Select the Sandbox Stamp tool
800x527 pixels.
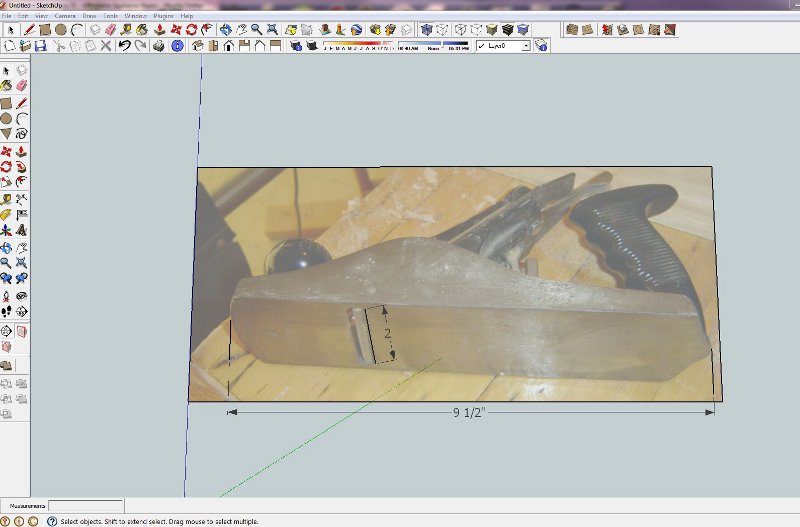[x=622, y=30]
